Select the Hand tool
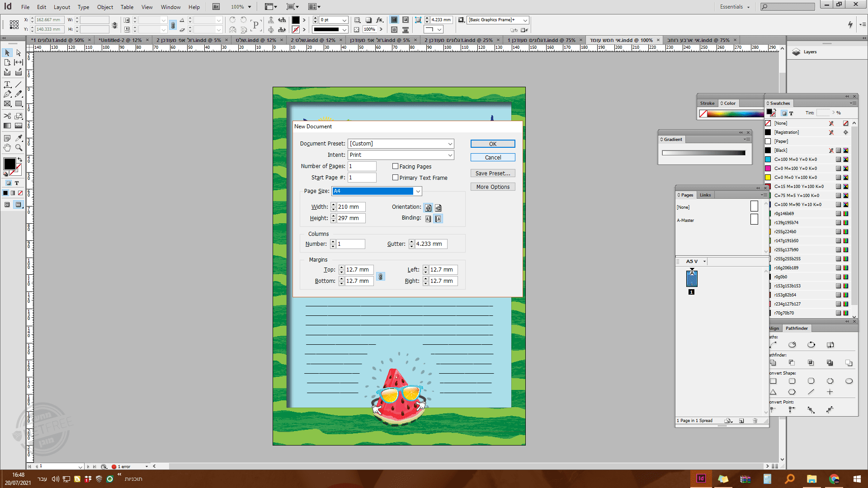 (x=7, y=148)
